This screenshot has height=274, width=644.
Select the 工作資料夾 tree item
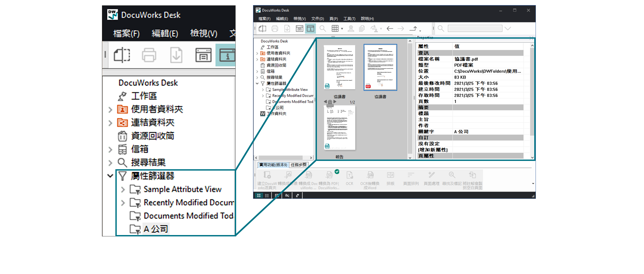click(x=276, y=114)
